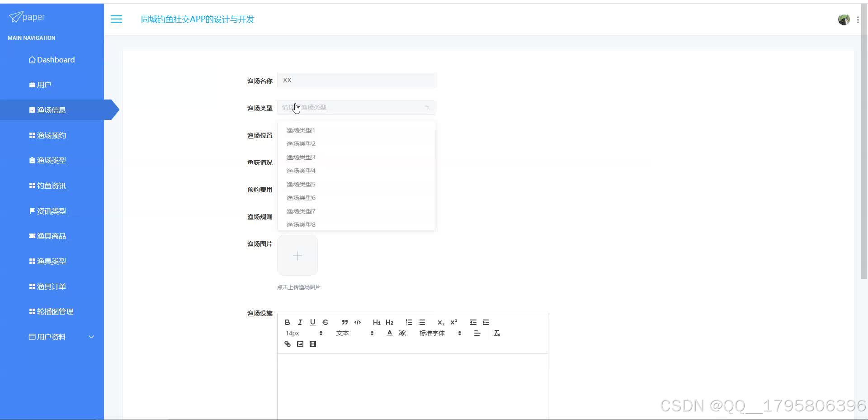
Task: Open the text background color picker
Action: coord(402,333)
